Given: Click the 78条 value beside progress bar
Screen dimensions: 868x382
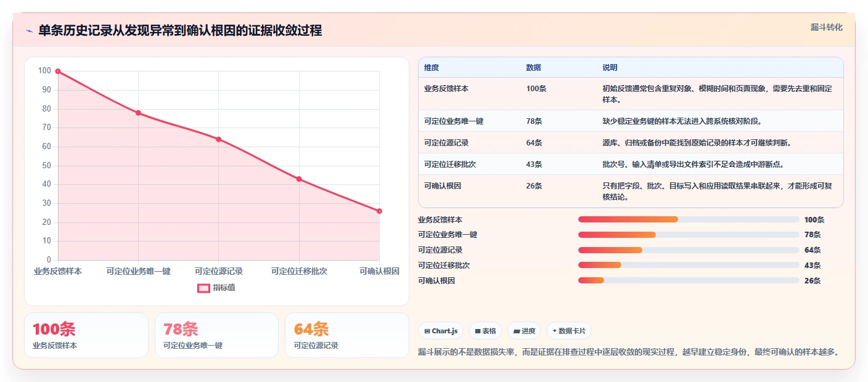Looking at the screenshot, I should tap(813, 235).
